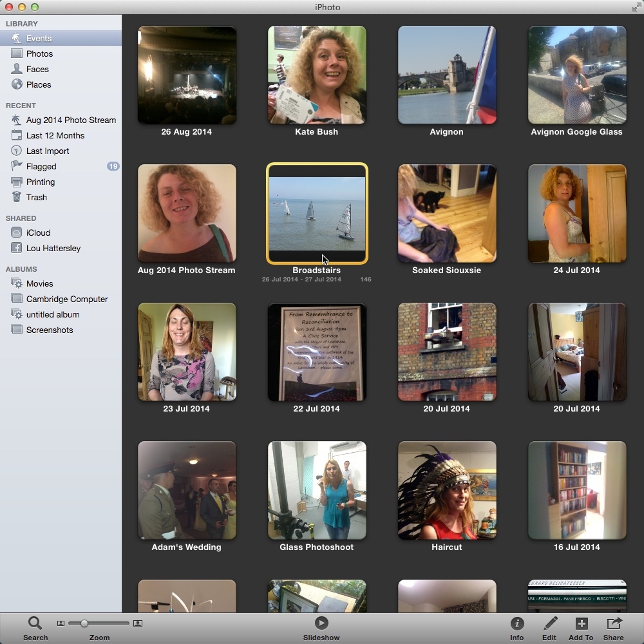
Task: Open the Screenshots album icon
Action: click(17, 329)
